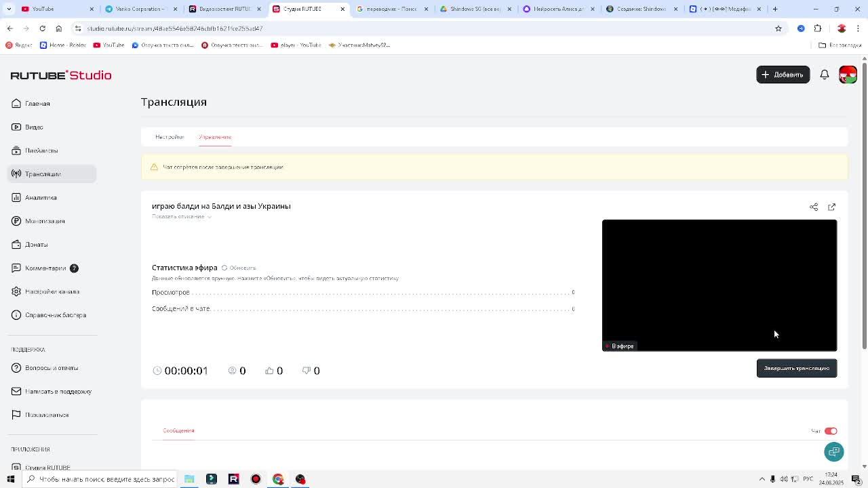Open the red record app in taskbar
The image size is (868, 488).
[x=256, y=479]
